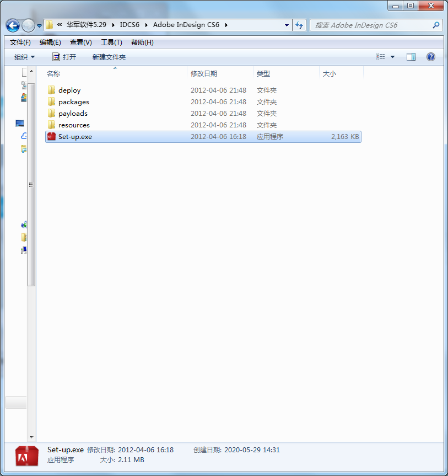Sort by the 名称 column header
This screenshot has height=476, width=448.
pos(116,73)
